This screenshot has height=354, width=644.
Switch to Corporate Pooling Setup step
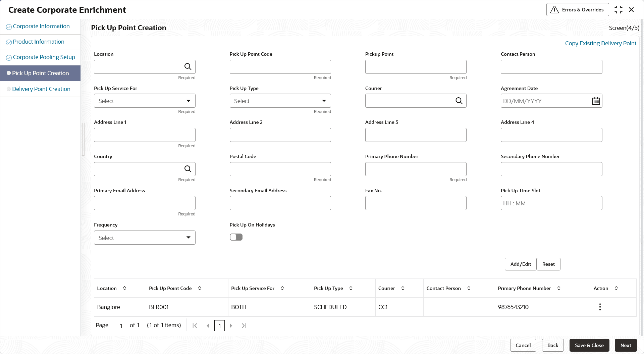pos(44,57)
